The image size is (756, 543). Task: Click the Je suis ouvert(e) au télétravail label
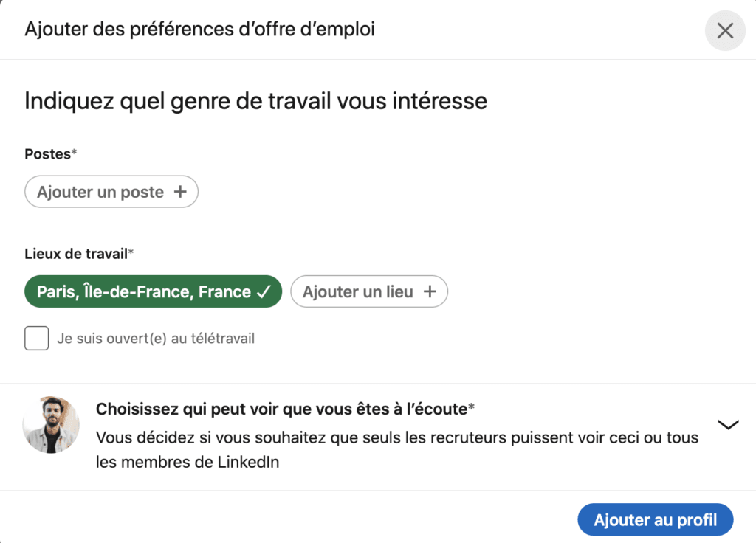(x=156, y=338)
